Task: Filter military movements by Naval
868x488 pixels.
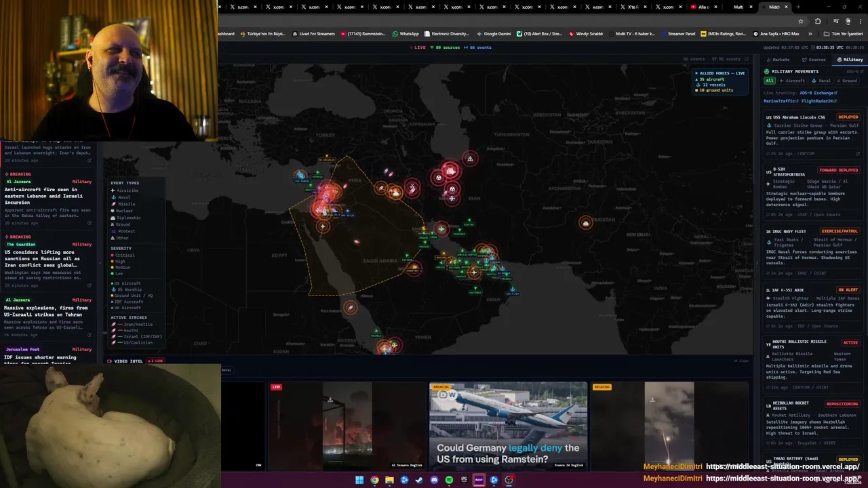Action: coord(823,81)
